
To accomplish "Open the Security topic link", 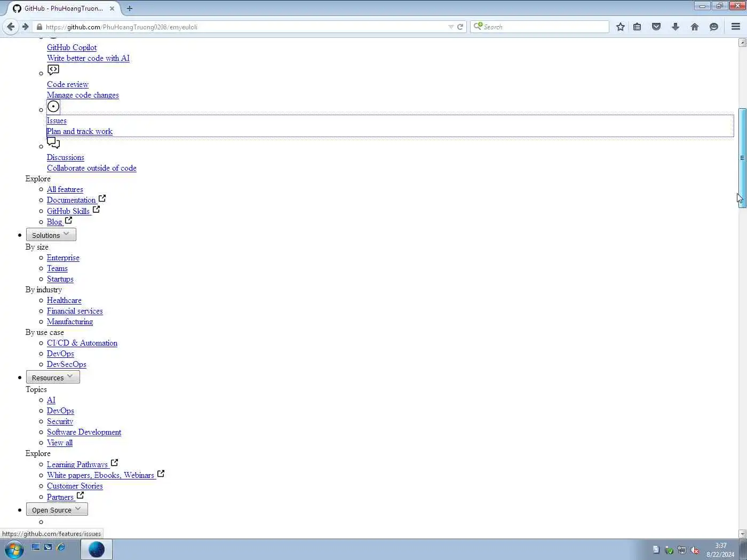I will 60,421.
